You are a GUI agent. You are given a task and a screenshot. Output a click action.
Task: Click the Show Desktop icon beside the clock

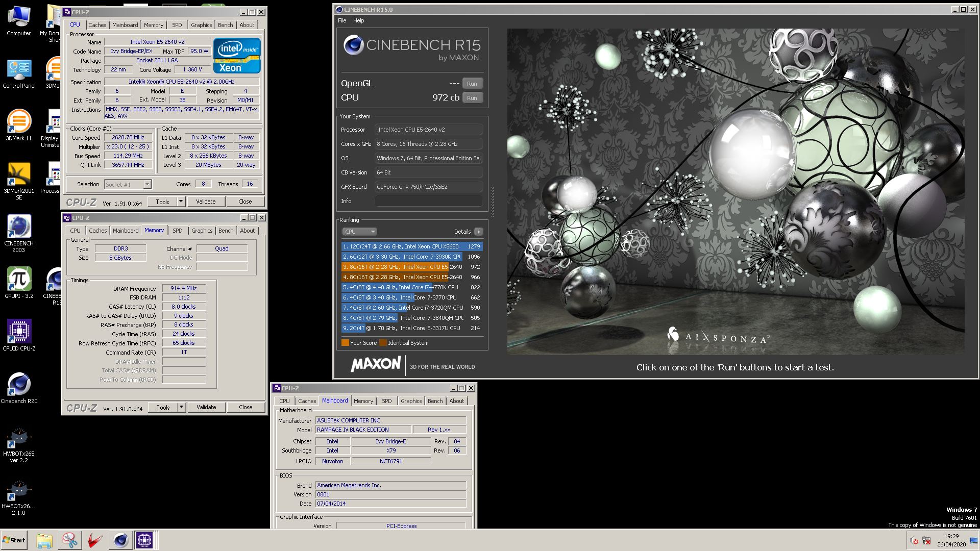click(974, 541)
